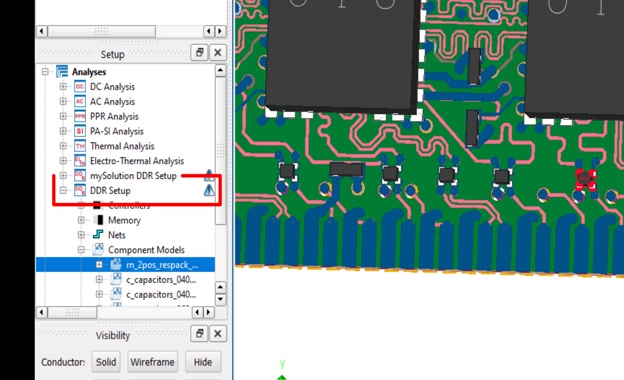Click the Analyses root icon
This screenshot has width=624, height=380.
tap(62, 72)
